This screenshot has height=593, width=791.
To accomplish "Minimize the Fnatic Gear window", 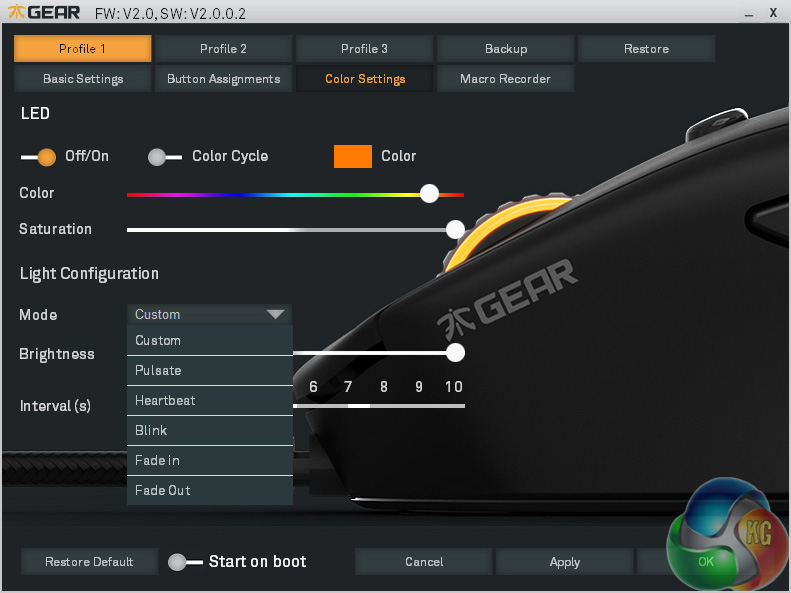I will (749, 14).
